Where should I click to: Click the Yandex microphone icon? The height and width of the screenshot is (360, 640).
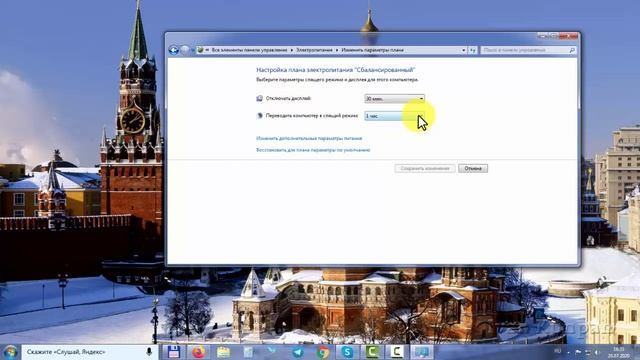(x=149, y=351)
